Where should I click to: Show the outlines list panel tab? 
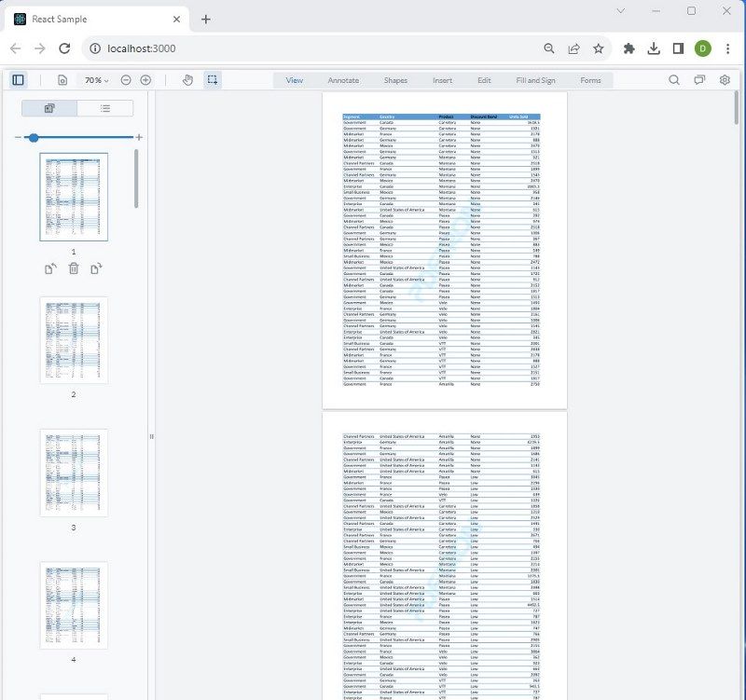[x=105, y=108]
